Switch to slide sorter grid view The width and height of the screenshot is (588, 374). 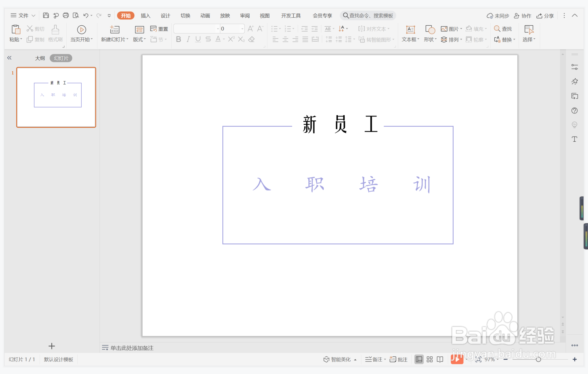click(430, 359)
